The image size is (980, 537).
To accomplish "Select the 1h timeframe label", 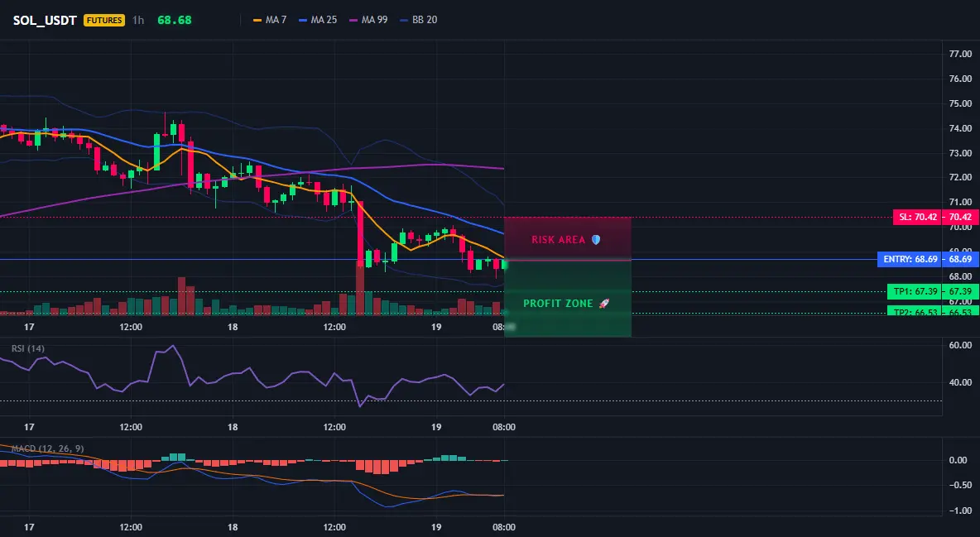I will (x=138, y=20).
